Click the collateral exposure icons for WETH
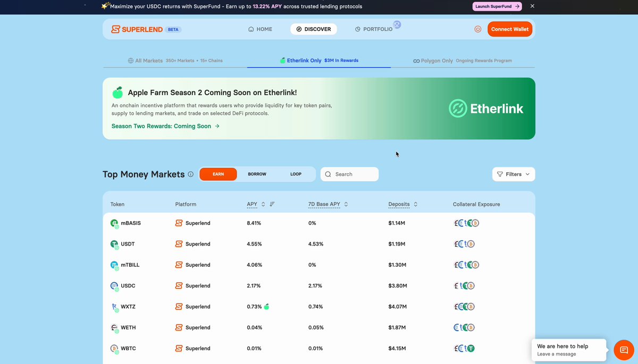 (x=464, y=327)
